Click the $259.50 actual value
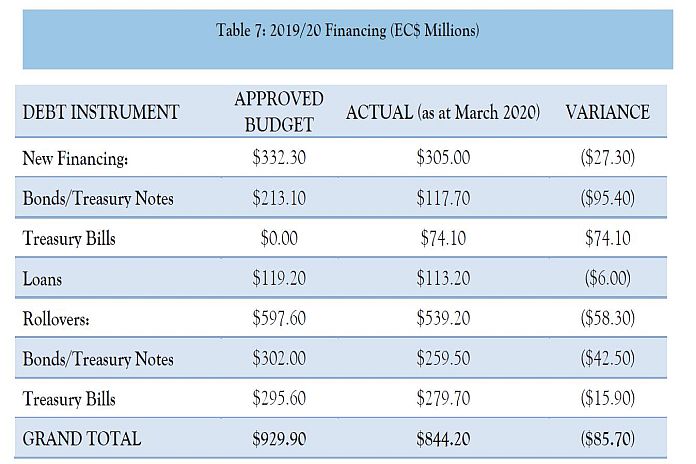 tap(443, 359)
